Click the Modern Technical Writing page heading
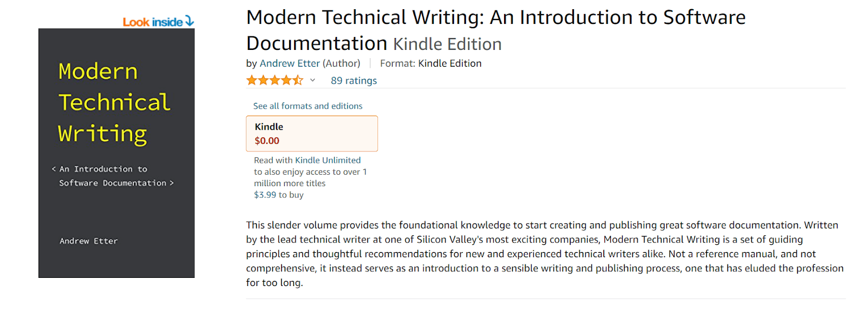This screenshot has height=311, width=868. coord(495,18)
